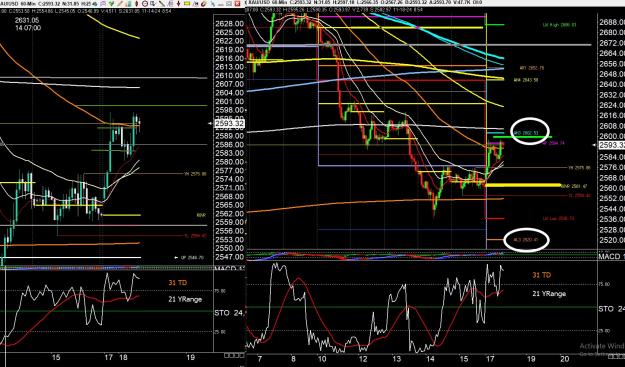The width and height of the screenshot is (625, 367).
Task: Click date 19 on left chart time axis
Action: (x=191, y=357)
